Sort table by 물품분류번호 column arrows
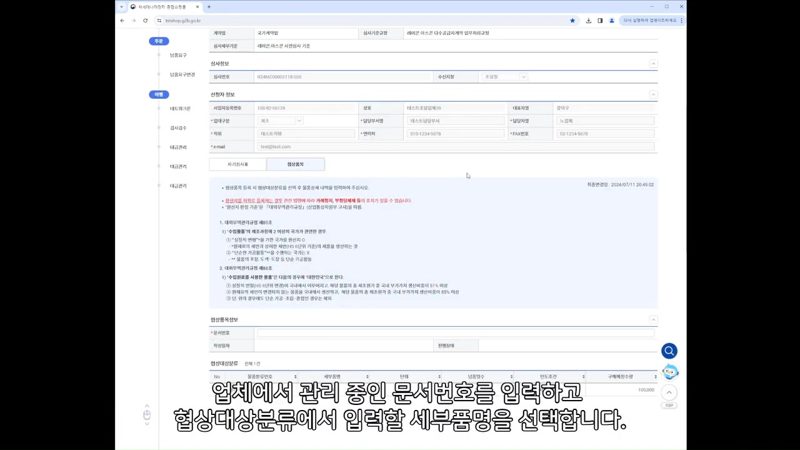This screenshot has height=450, width=800. 295,377
